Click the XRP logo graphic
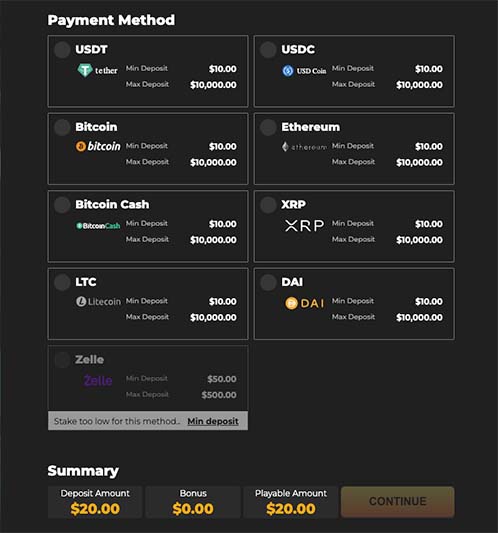Screen dimensions: 498x533 304,225
